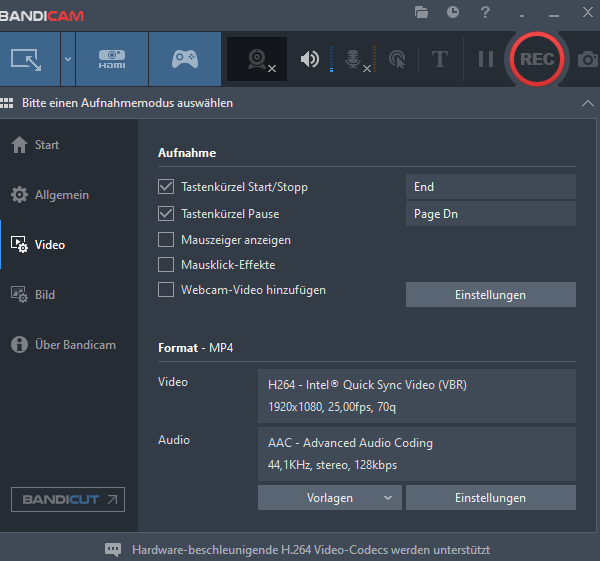
Task: Open the scheduled recording clock icon
Action: pos(453,12)
